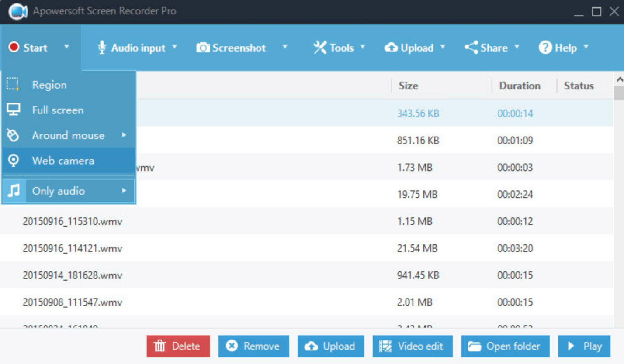Click the play triangle icon

coord(571,346)
